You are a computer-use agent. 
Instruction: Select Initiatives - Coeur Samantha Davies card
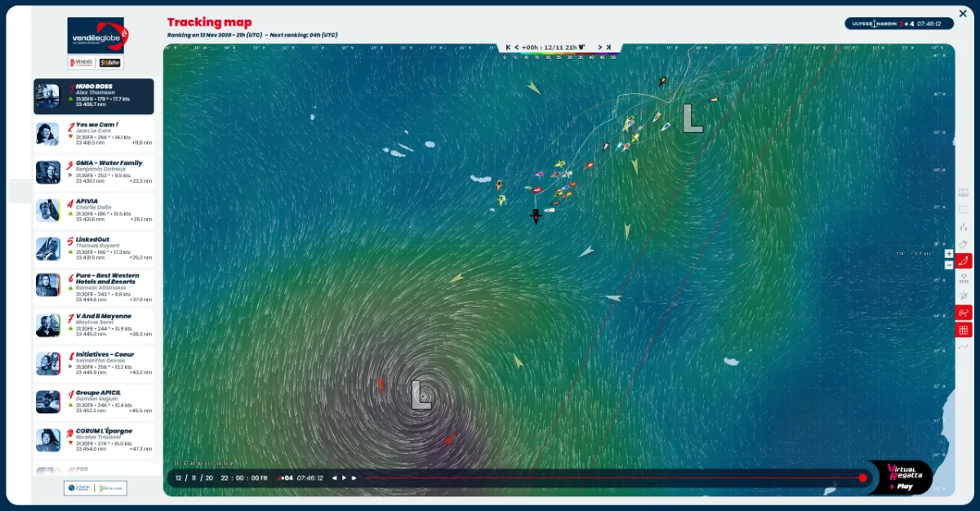click(x=93, y=364)
